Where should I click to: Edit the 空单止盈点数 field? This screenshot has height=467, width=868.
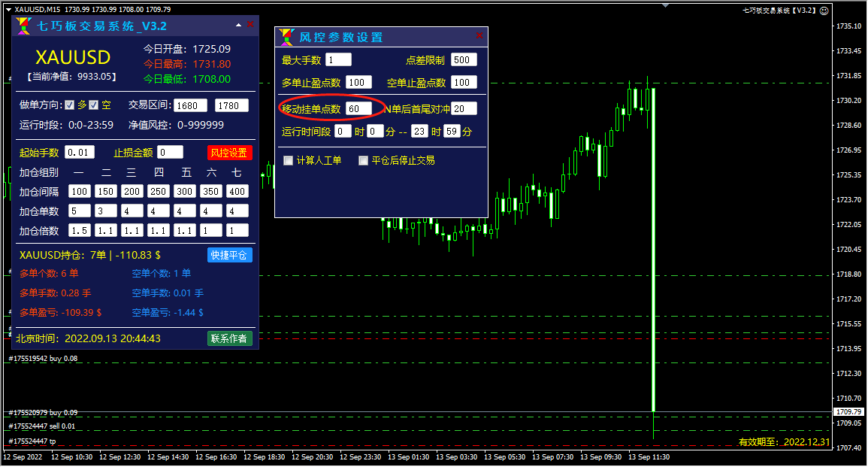pyautogui.click(x=464, y=83)
